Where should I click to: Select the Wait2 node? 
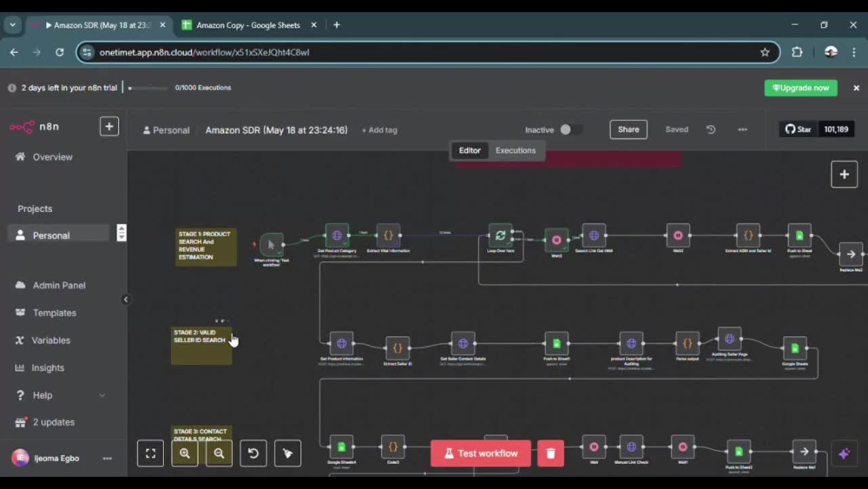click(x=678, y=235)
